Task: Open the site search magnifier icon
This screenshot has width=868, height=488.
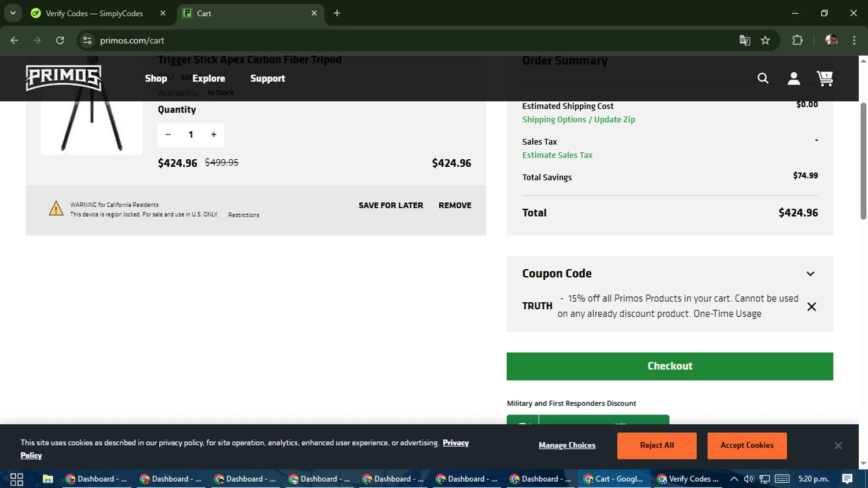Action: click(x=763, y=78)
